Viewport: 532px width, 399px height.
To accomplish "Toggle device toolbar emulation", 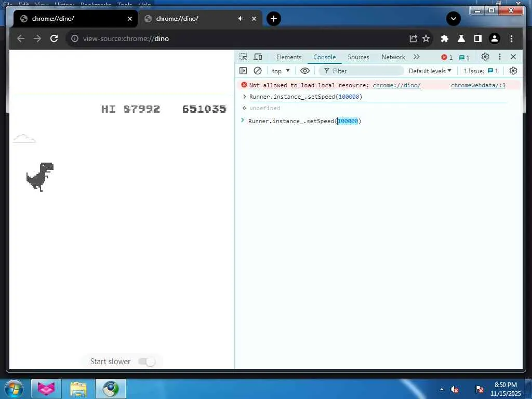I will click(x=258, y=57).
